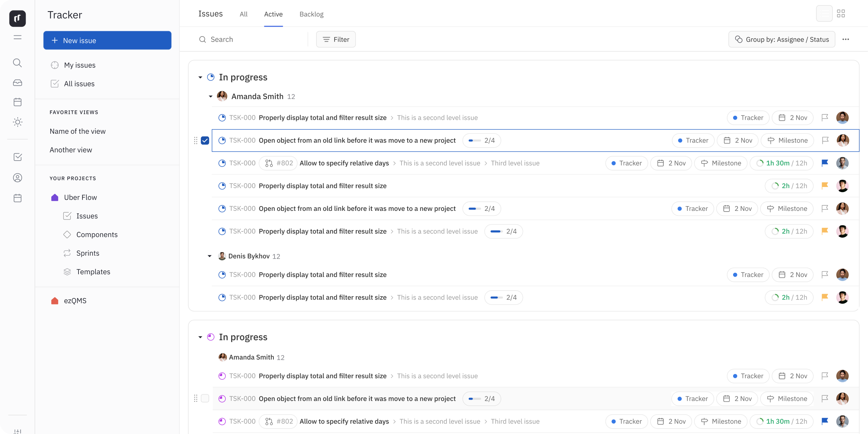Switch to the All tab
868x434 pixels.
pos(243,14)
